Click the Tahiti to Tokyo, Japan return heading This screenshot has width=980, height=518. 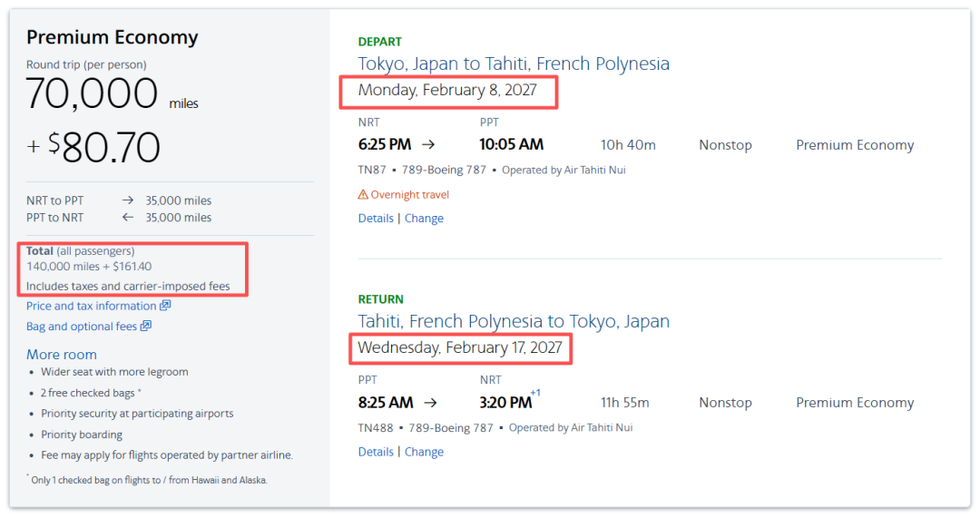coord(513,321)
